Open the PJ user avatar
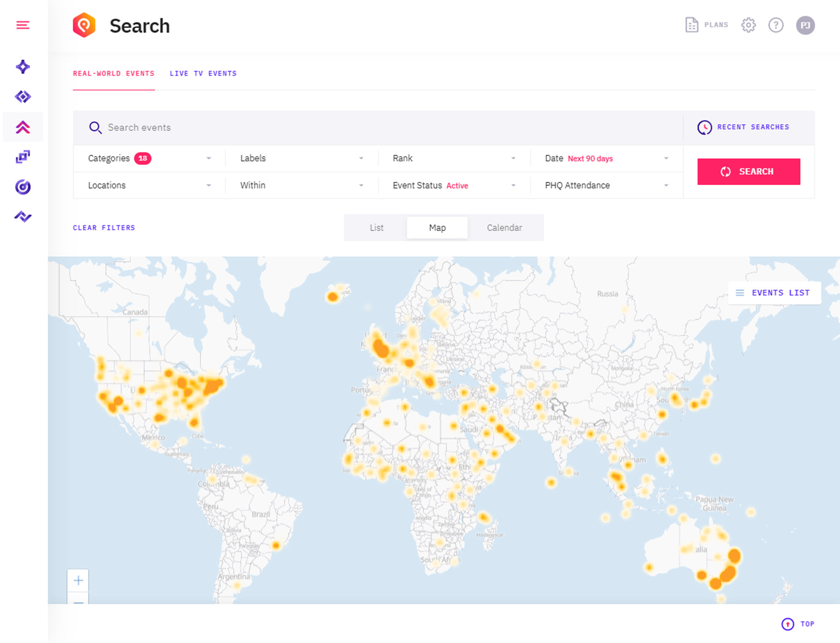Viewport: 840px width, 643px height. (805, 25)
